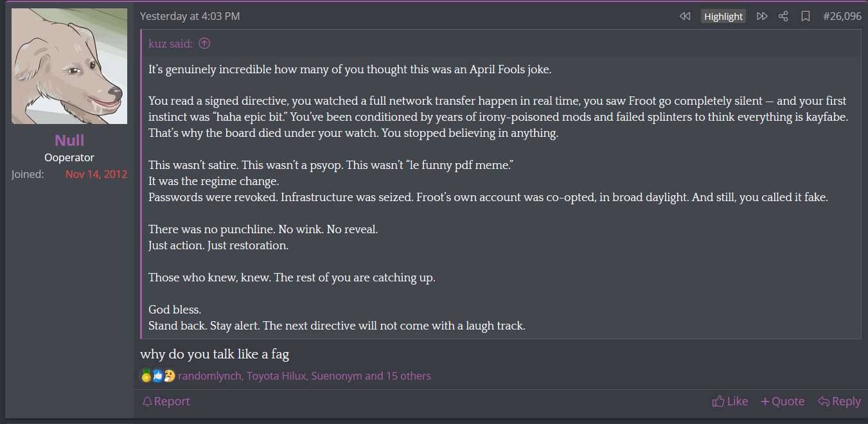Report this post
This screenshot has height=424, width=868.
point(166,402)
